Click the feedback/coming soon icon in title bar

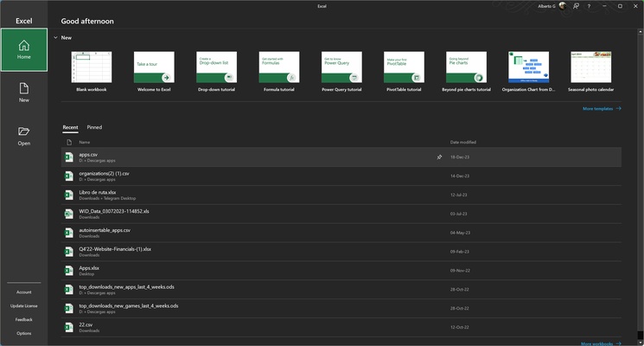pos(577,6)
